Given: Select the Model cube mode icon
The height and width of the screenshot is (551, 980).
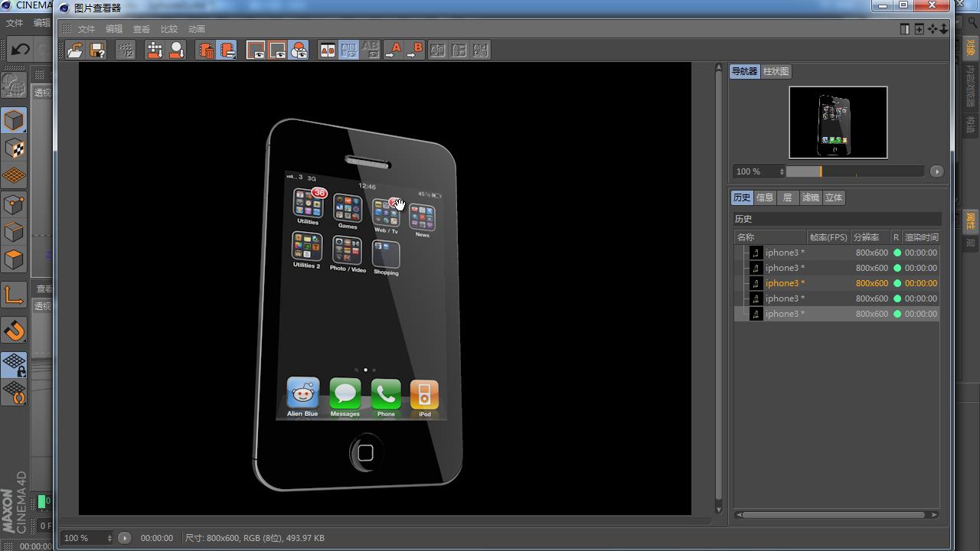Looking at the screenshot, I should click(x=14, y=120).
